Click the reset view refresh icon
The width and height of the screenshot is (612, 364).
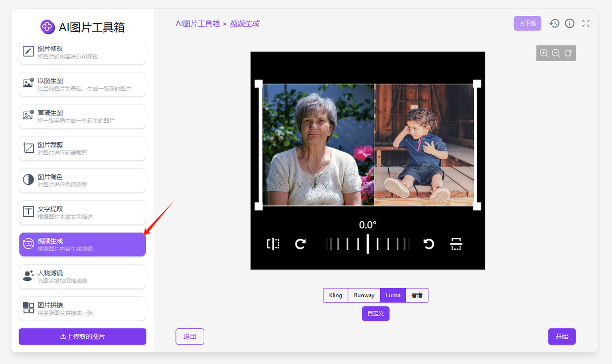tap(568, 53)
